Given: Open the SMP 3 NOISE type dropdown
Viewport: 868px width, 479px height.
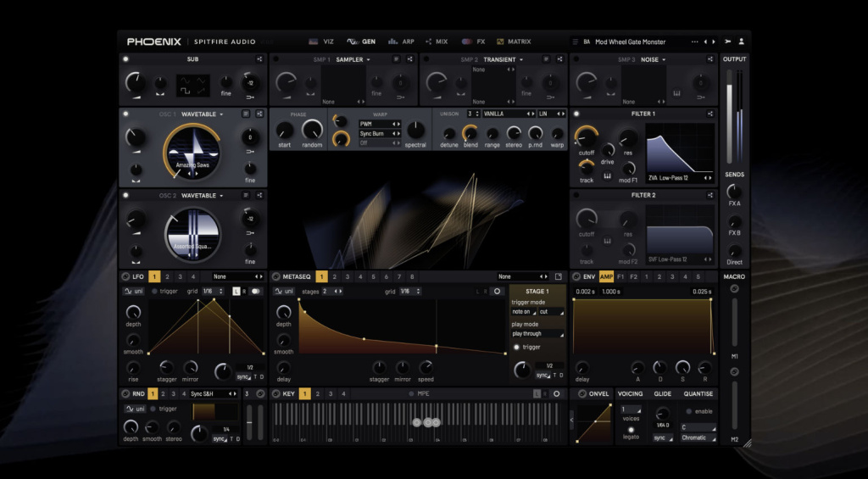Looking at the screenshot, I should click(654, 59).
